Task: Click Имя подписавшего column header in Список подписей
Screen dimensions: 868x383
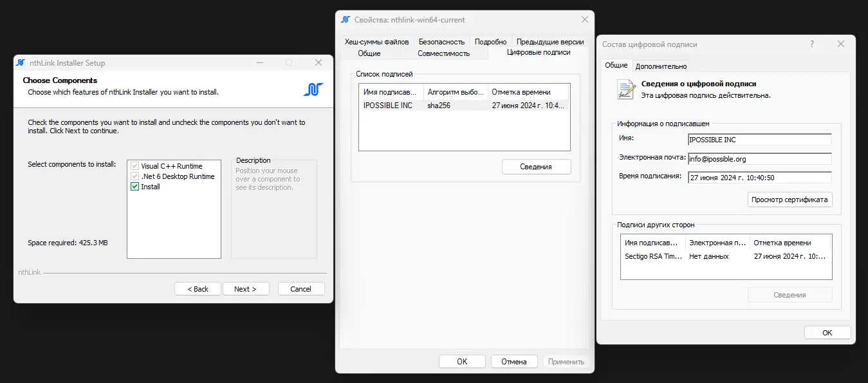Action: 392,92
